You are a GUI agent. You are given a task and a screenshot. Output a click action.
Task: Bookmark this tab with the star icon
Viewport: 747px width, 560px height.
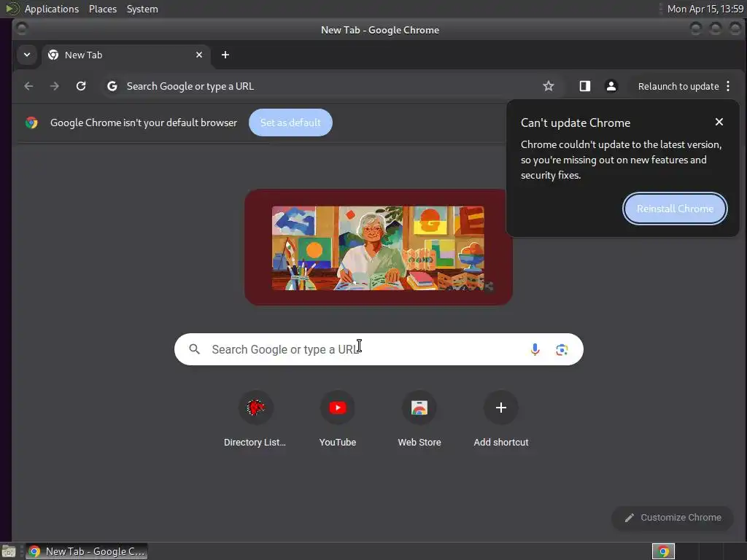(x=549, y=86)
